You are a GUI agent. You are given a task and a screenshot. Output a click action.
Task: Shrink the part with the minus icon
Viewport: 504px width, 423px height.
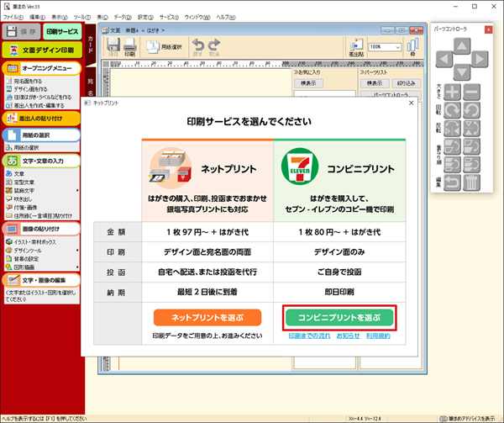(x=471, y=93)
